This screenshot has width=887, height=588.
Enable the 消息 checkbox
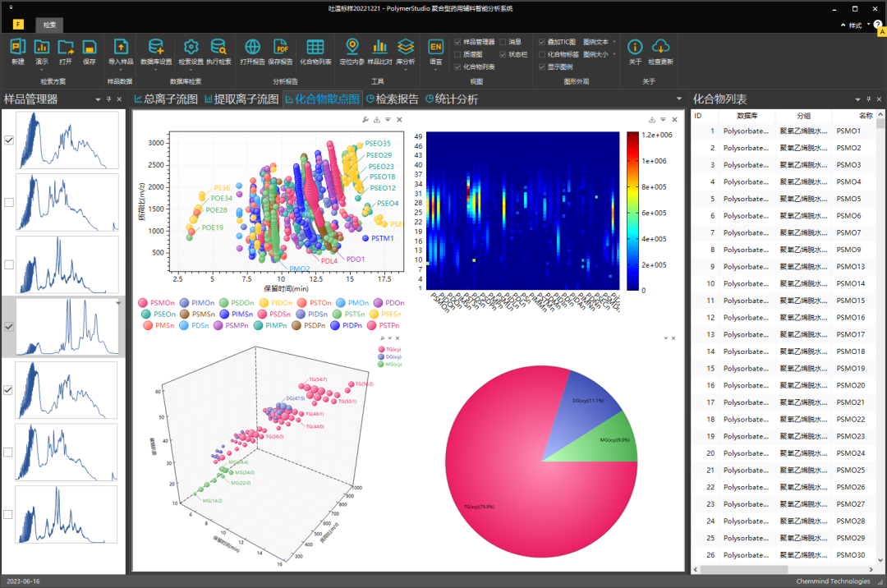tap(503, 42)
